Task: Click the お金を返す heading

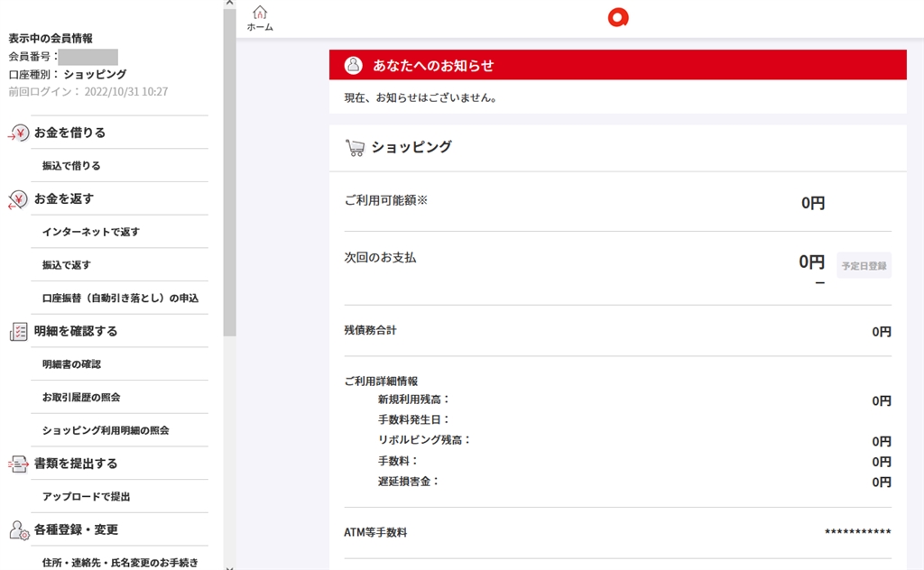Action: point(64,198)
